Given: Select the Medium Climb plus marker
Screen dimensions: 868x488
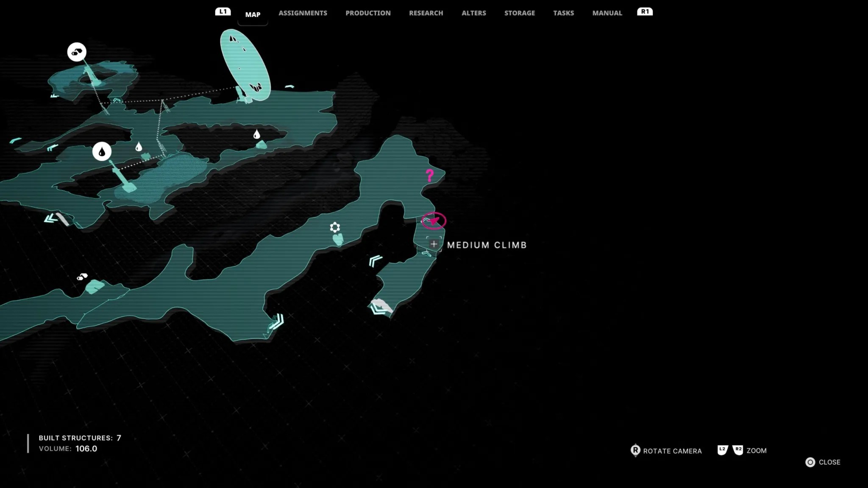Looking at the screenshot, I should click(x=434, y=244).
